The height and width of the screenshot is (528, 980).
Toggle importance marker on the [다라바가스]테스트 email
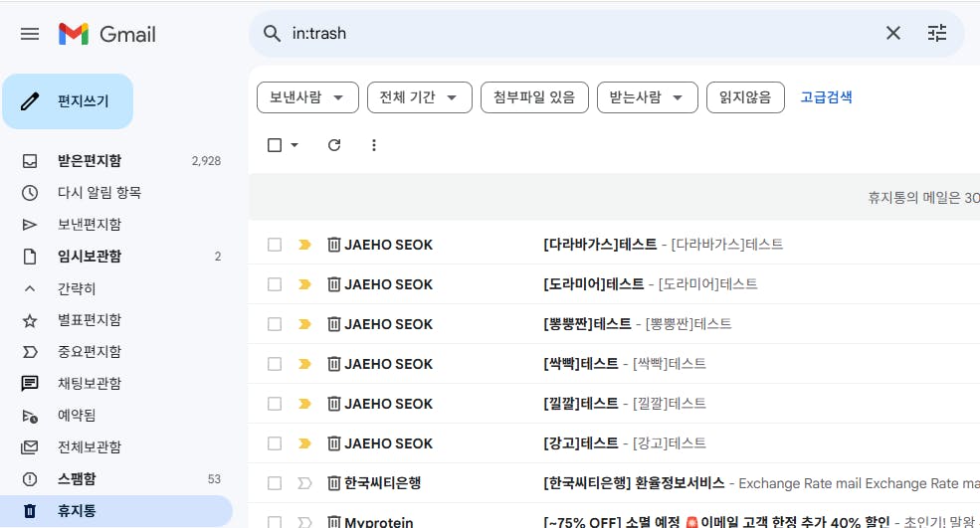point(304,245)
